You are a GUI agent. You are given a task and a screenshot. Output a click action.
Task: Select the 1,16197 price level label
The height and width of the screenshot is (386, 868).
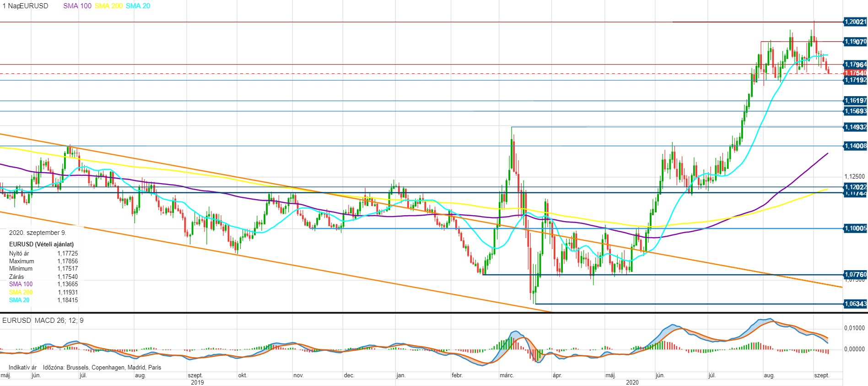855,101
